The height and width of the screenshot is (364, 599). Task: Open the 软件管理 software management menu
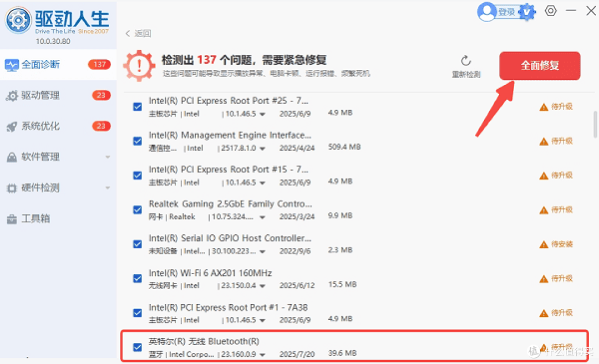click(58, 157)
